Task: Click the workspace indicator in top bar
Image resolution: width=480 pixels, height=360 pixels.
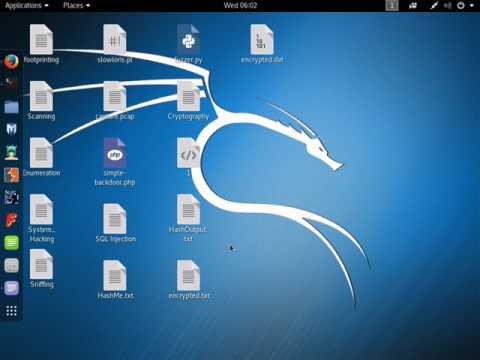Action: coord(392,5)
